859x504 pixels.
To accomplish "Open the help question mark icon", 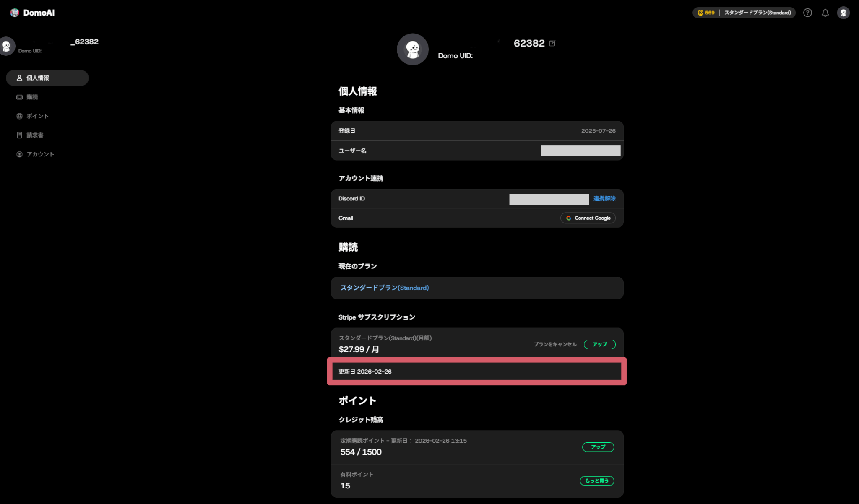I will pyautogui.click(x=807, y=13).
